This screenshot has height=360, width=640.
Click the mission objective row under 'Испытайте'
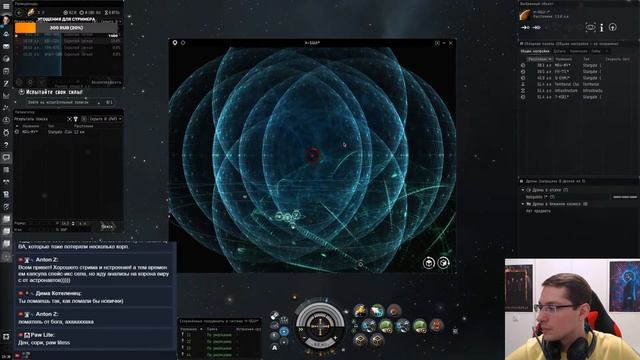click(69, 102)
